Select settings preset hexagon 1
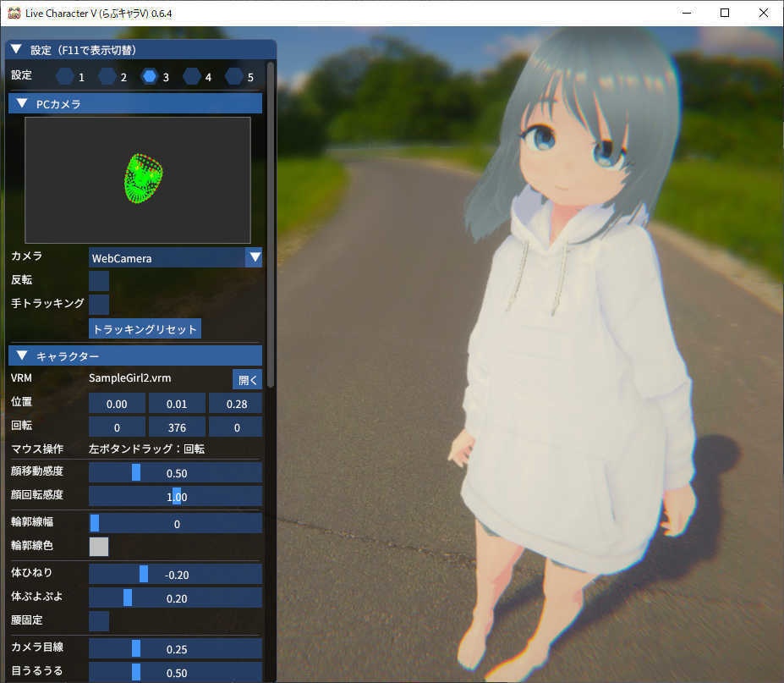The width and height of the screenshot is (784, 683). click(x=65, y=75)
